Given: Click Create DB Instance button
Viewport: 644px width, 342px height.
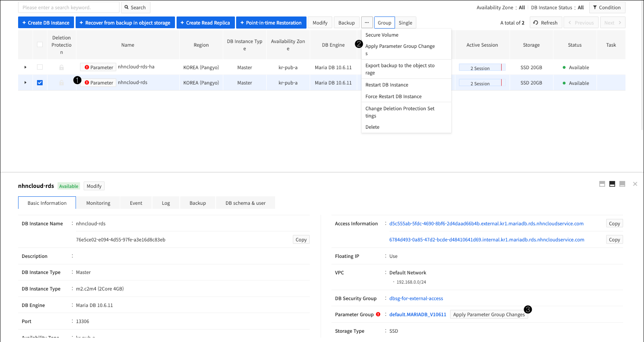Looking at the screenshot, I should [46, 23].
